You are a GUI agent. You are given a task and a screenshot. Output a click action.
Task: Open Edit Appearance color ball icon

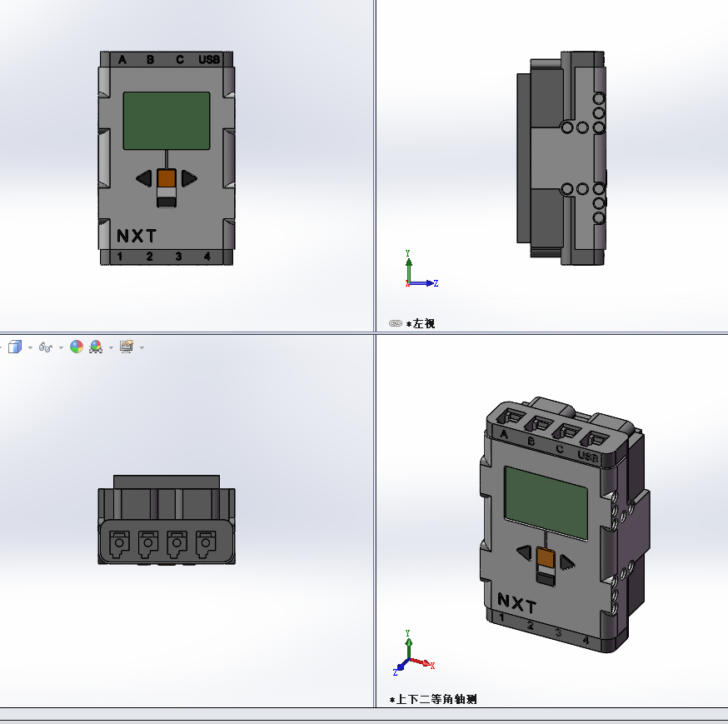coord(77,347)
